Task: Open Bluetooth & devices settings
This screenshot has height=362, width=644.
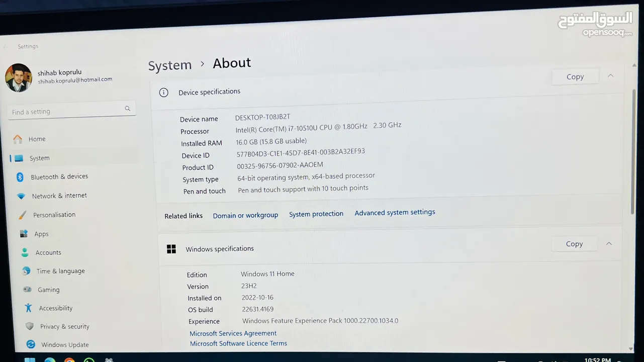Action: [x=59, y=177]
